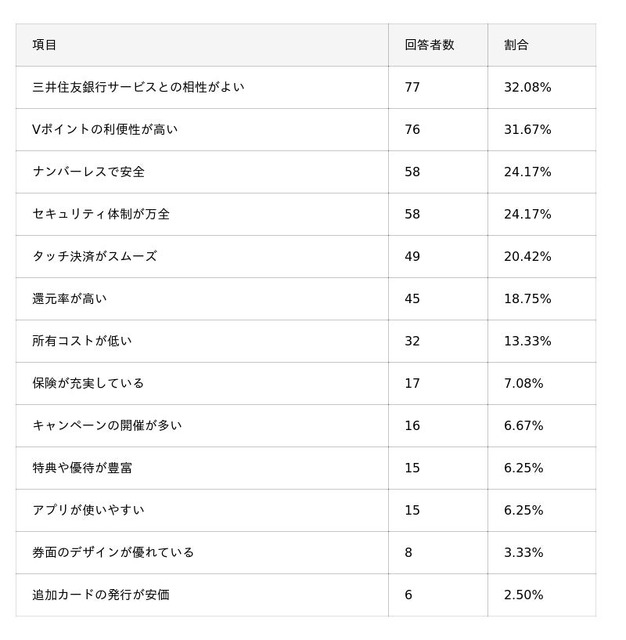Click the 項目 column header

pyautogui.click(x=45, y=45)
